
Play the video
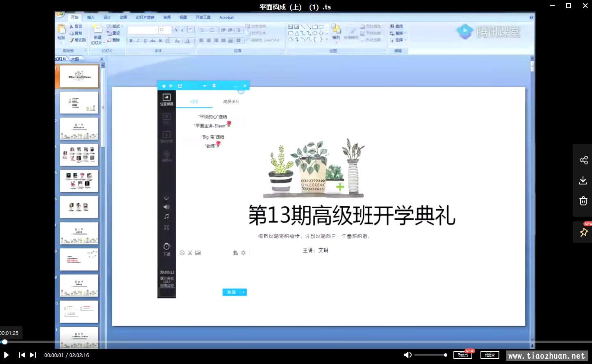tap(6, 355)
